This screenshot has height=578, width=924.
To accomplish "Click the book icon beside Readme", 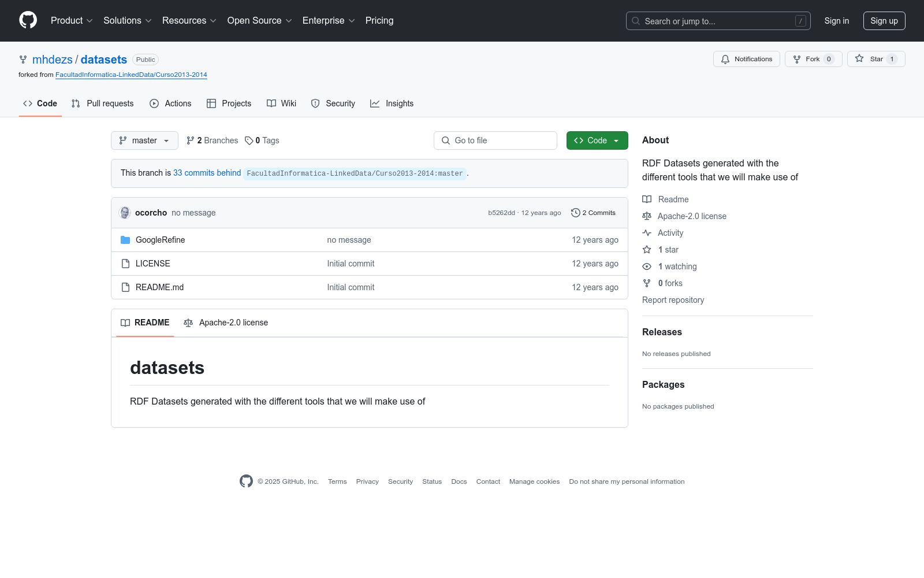I will tap(647, 199).
